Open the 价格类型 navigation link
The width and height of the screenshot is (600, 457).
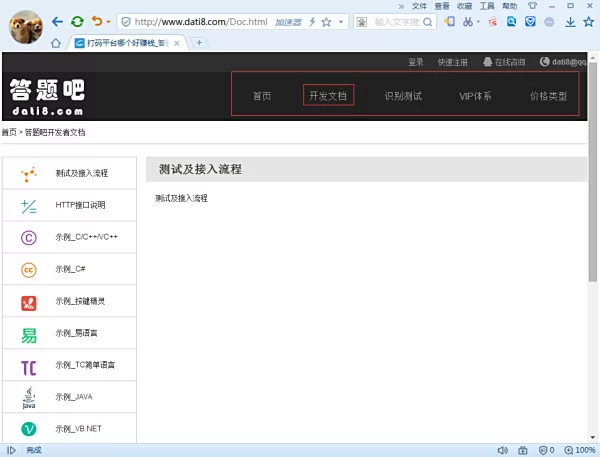[x=548, y=96]
